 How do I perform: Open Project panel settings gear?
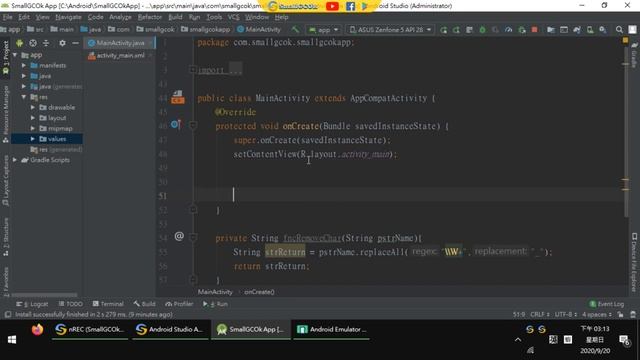pos(62,43)
